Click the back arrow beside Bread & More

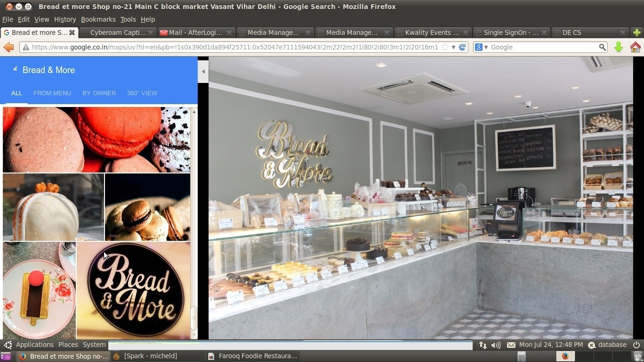[x=15, y=69]
